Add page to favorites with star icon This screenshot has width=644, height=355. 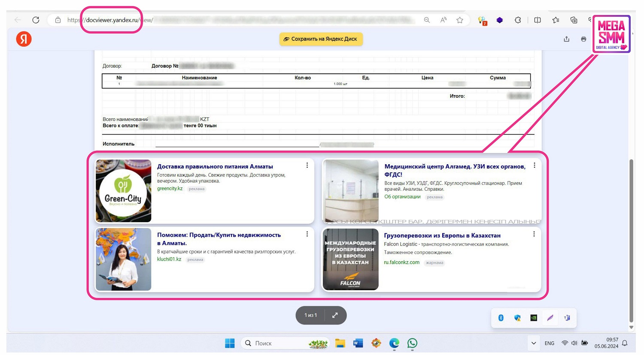coord(460,20)
